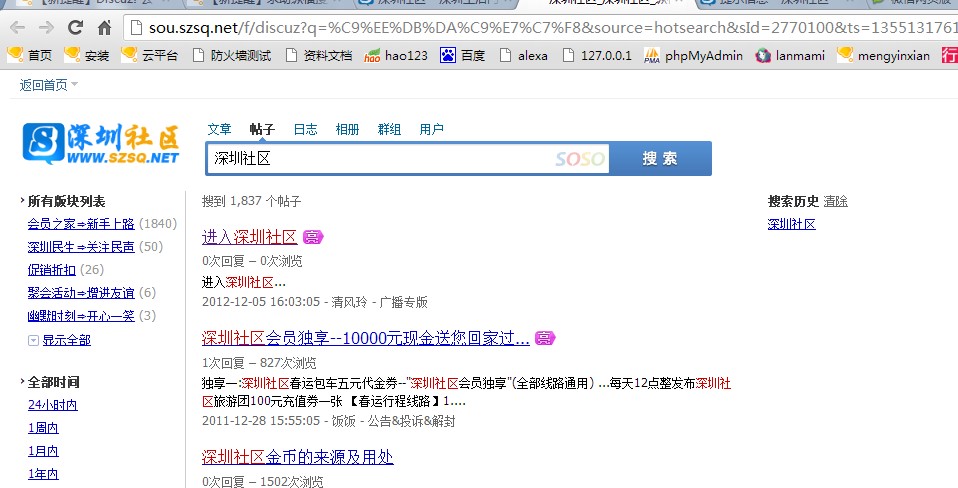Viewport: 958px width, 488px height.
Task: Open the 进入深圳社区 result
Action: 249,237
